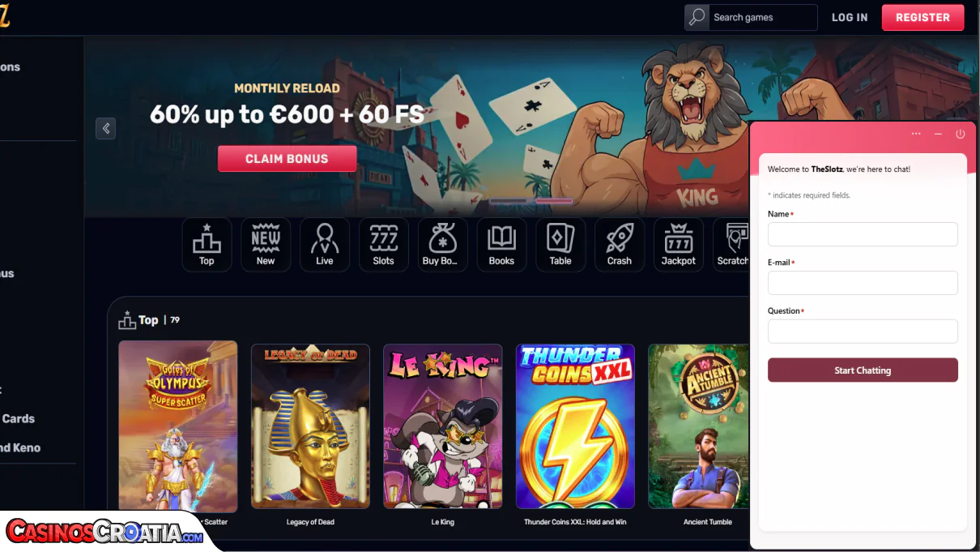The width and height of the screenshot is (980, 552).
Task: Switch to the second banner slide indicator
Action: [554, 200]
